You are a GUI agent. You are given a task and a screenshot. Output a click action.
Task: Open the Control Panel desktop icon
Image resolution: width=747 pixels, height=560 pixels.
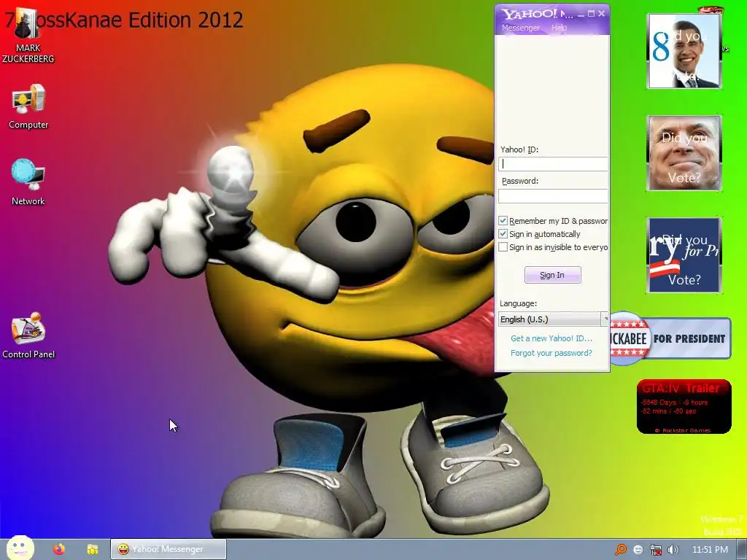pyautogui.click(x=28, y=335)
